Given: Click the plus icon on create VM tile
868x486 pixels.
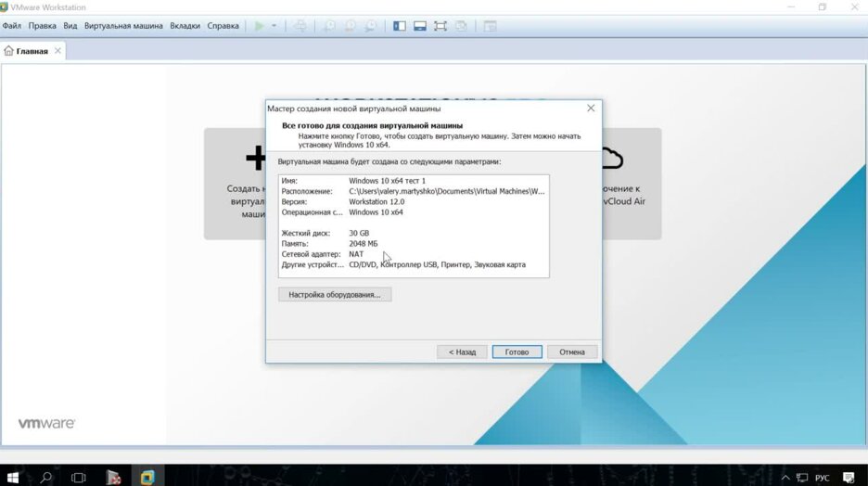Looking at the screenshot, I should (x=256, y=159).
